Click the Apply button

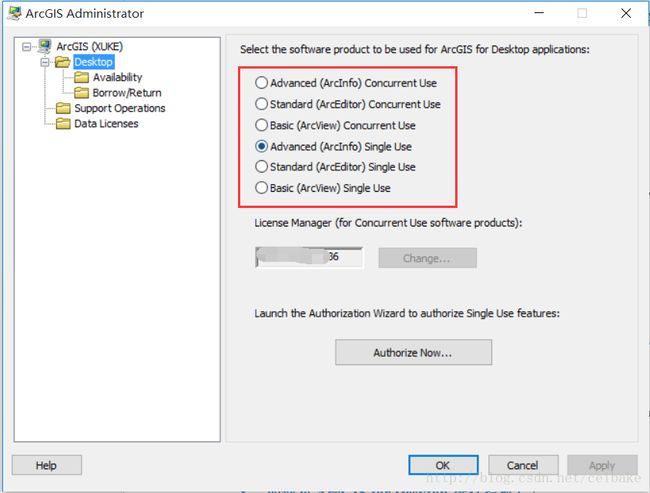coord(602,465)
